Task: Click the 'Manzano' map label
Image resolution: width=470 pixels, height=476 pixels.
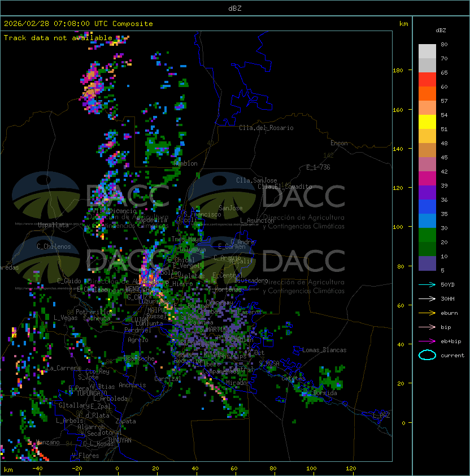Action: click(x=48, y=442)
